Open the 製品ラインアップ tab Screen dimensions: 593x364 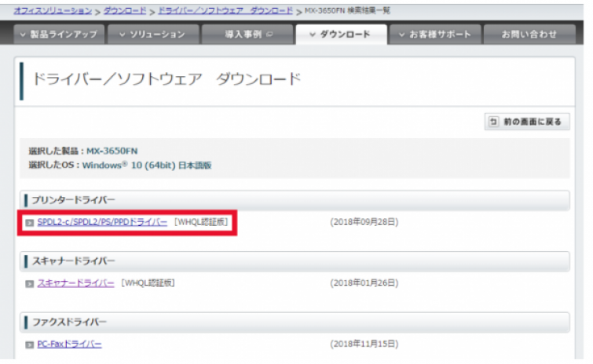[59, 35]
